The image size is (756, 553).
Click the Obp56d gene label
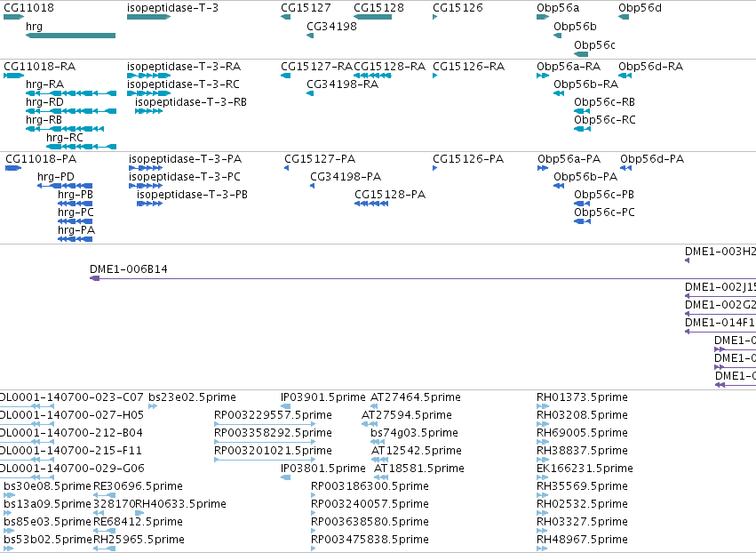point(641,8)
